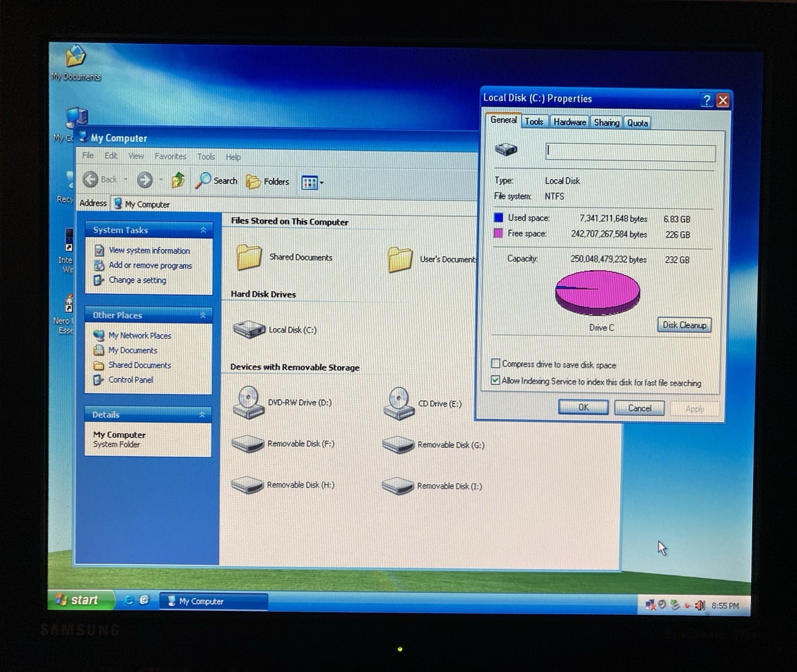The image size is (797, 672).
Task: Open CD Drive (E:) icon
Action: (398, 404)
